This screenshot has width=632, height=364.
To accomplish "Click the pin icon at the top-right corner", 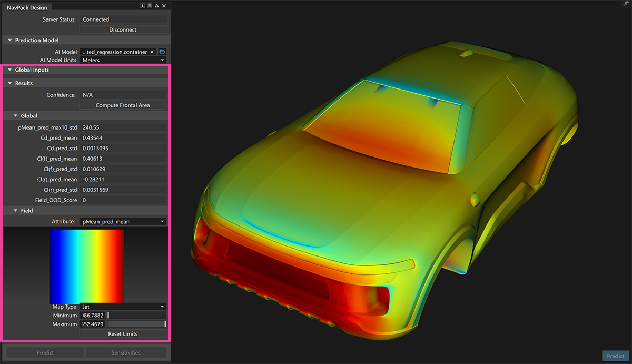I will coord(626,4).
